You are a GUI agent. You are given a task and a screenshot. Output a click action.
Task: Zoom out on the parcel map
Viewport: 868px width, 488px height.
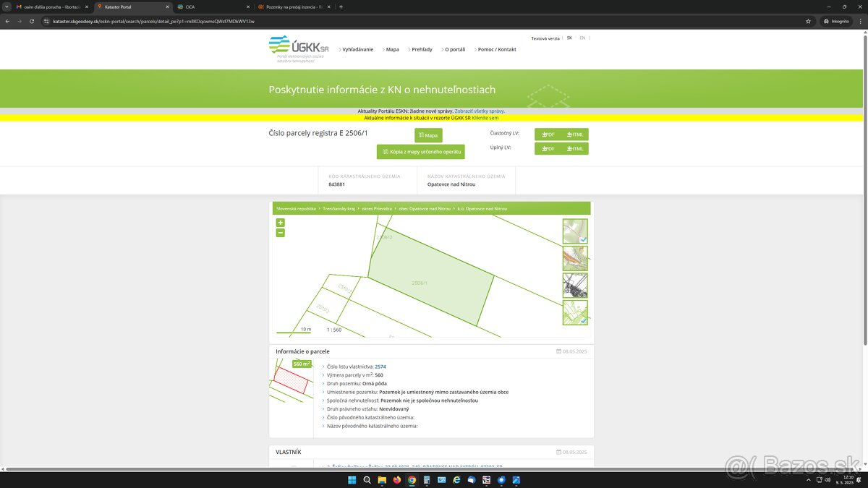pos(281,233)
